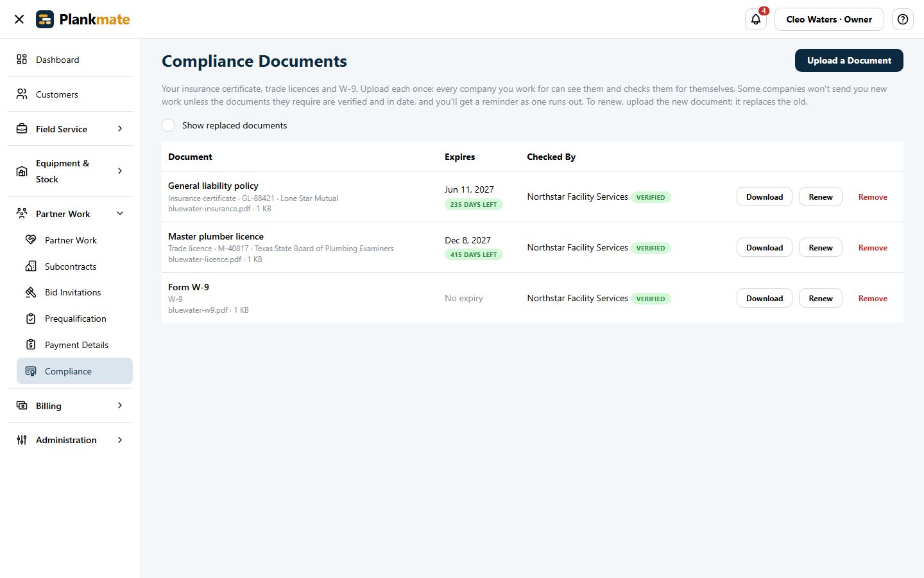Screen dimensions: 924x578
Task: Click Upload a Document button
Action: 849,60
